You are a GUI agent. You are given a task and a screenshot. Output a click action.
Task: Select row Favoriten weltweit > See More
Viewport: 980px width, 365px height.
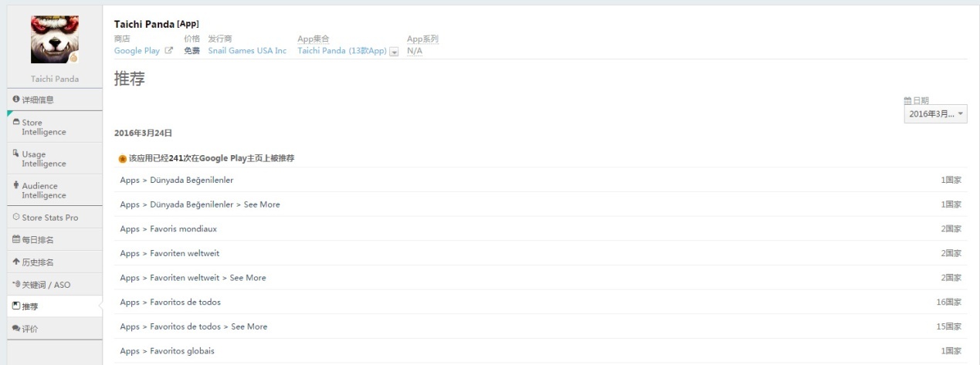click(541, 278)
